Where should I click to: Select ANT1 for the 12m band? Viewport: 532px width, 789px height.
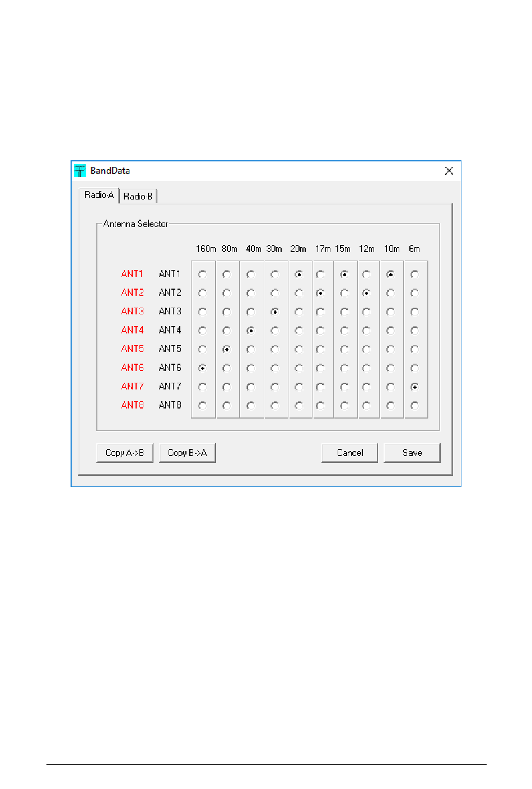point(366,275)
